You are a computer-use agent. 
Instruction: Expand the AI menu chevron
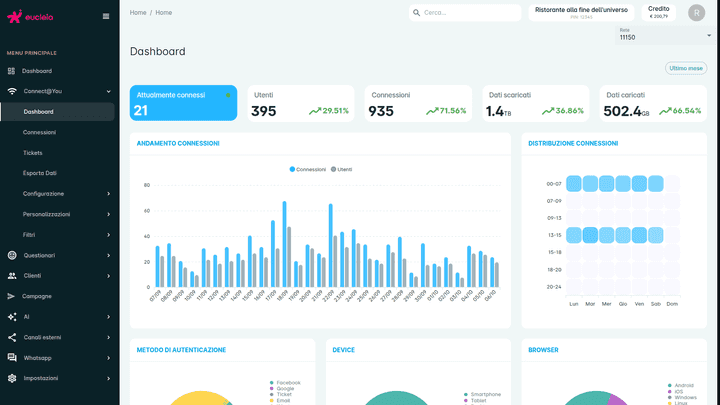109,317
